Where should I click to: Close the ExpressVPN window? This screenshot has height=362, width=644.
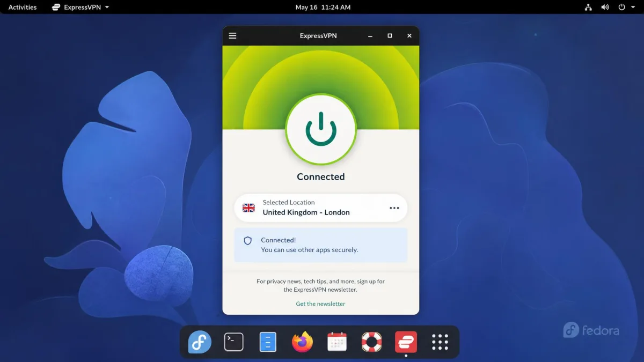point(409,36)
